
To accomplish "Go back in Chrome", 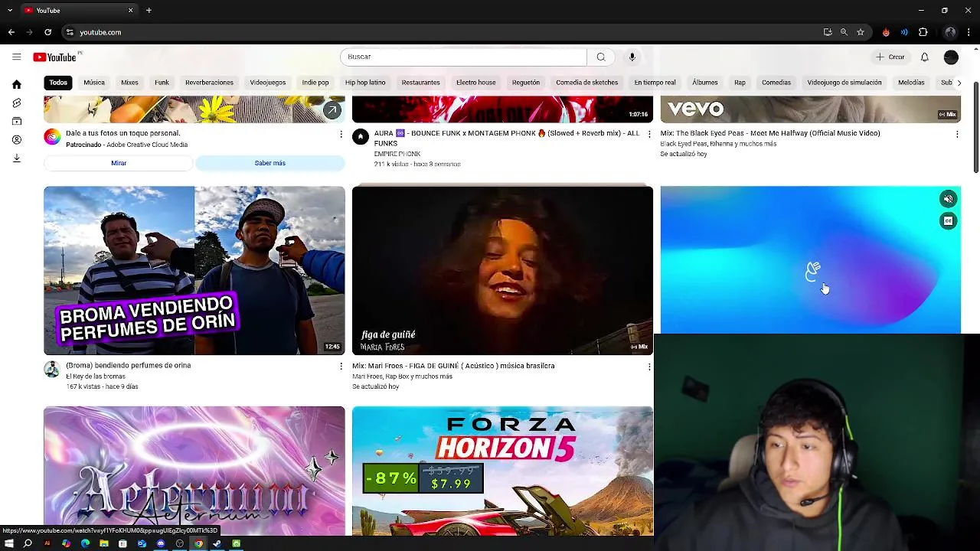I will point(11,32).
